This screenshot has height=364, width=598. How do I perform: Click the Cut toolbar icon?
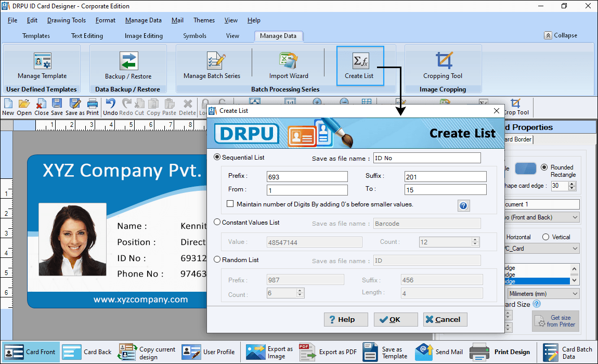[x=139, y=107]
